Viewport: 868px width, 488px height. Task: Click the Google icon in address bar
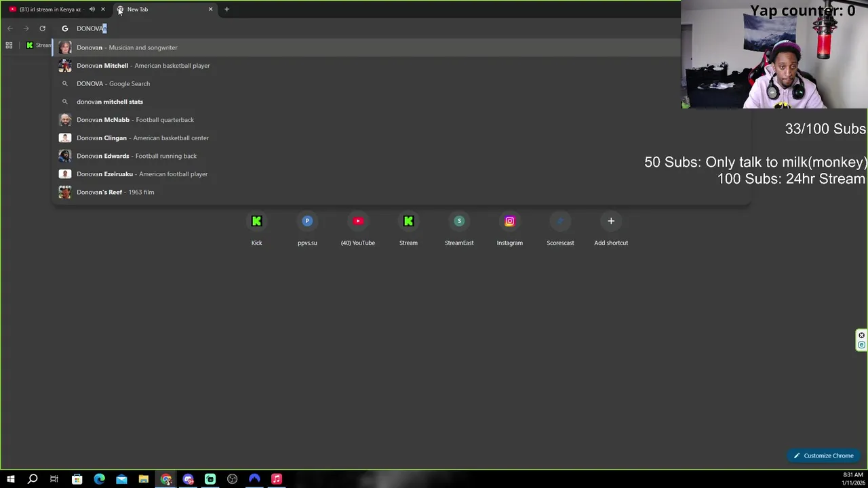(65, 28)
